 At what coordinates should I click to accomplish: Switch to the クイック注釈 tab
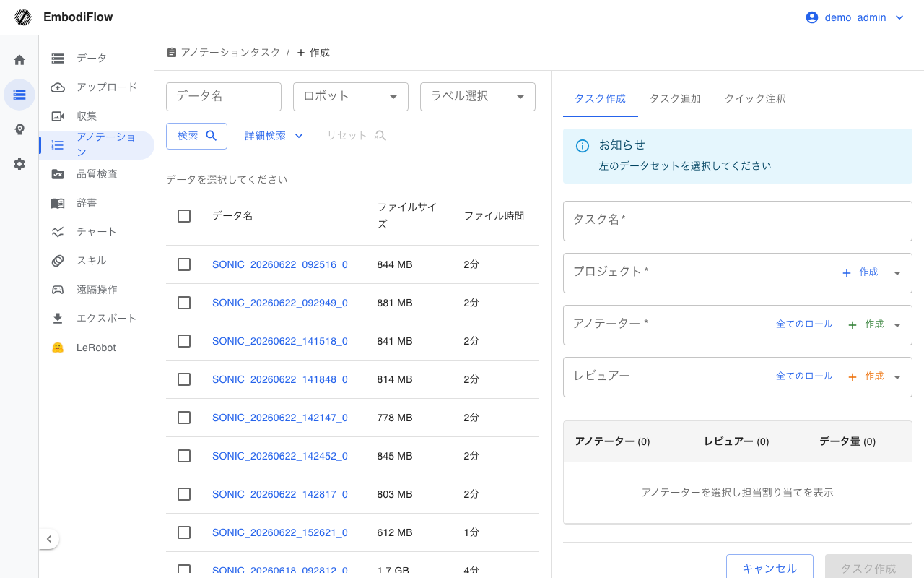(755, 99)
